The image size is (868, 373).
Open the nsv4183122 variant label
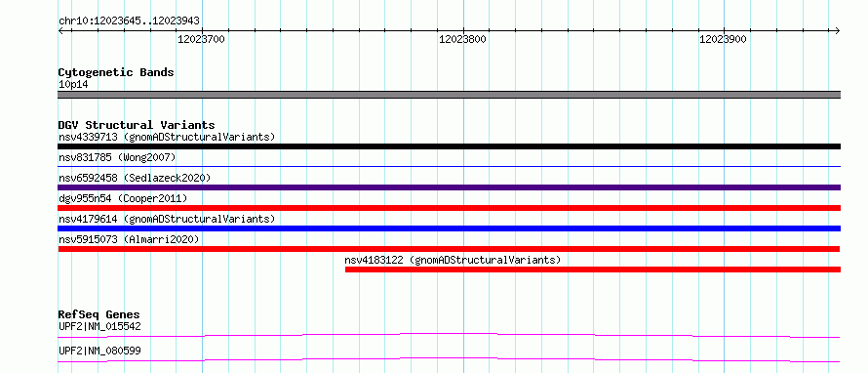(x=453, y=260)
